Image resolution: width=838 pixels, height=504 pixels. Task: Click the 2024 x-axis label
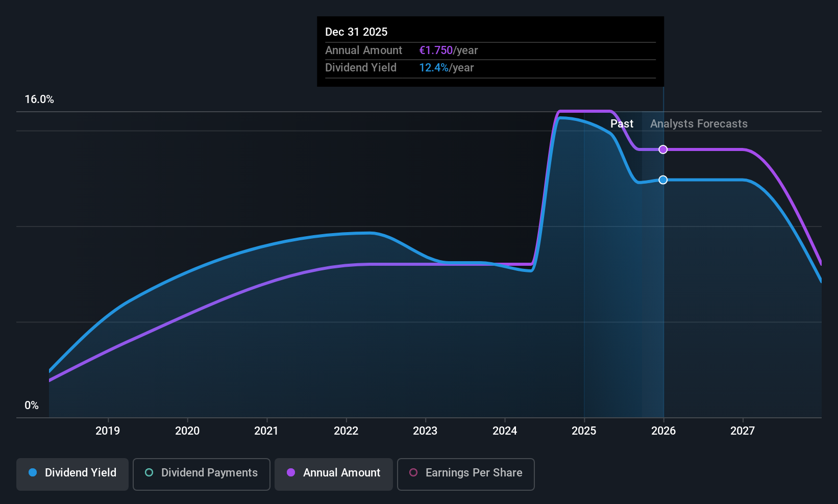coord(505,431)
